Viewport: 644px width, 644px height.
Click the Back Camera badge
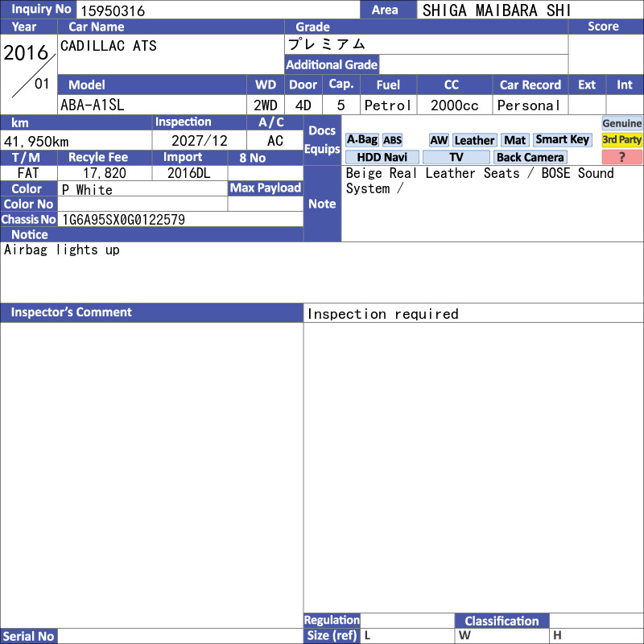(530, 157)
